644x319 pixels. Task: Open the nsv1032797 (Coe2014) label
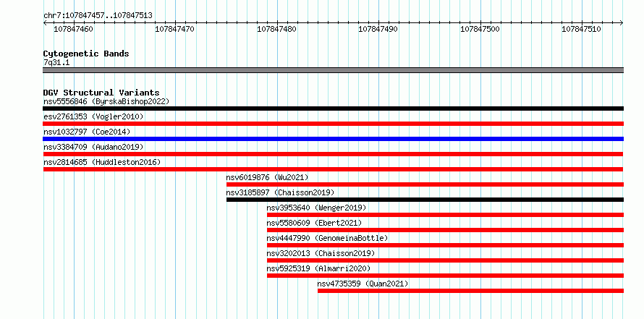(87, 132)
